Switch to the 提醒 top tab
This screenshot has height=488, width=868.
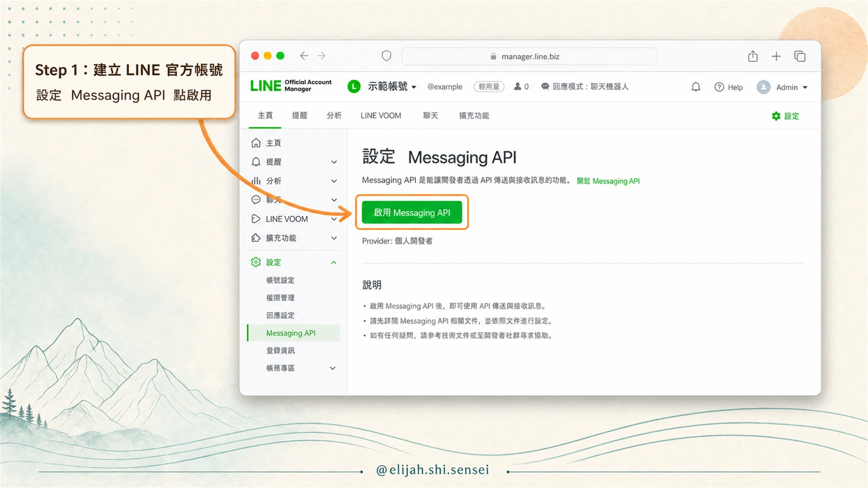click(299, 115)
